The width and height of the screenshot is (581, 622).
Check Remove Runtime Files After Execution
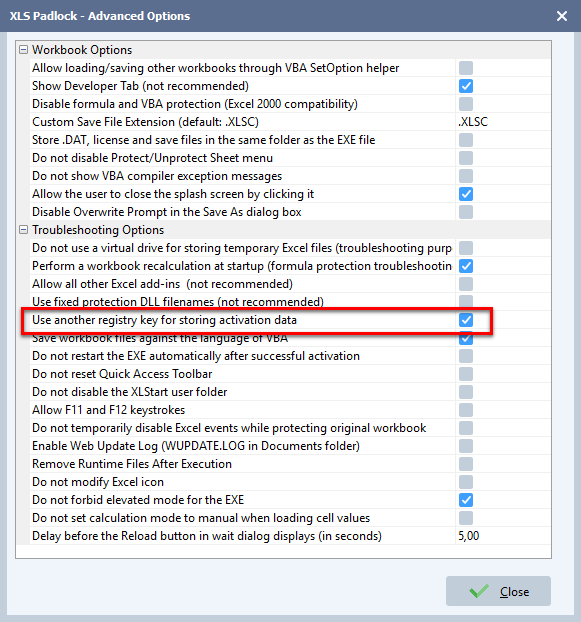466,464
